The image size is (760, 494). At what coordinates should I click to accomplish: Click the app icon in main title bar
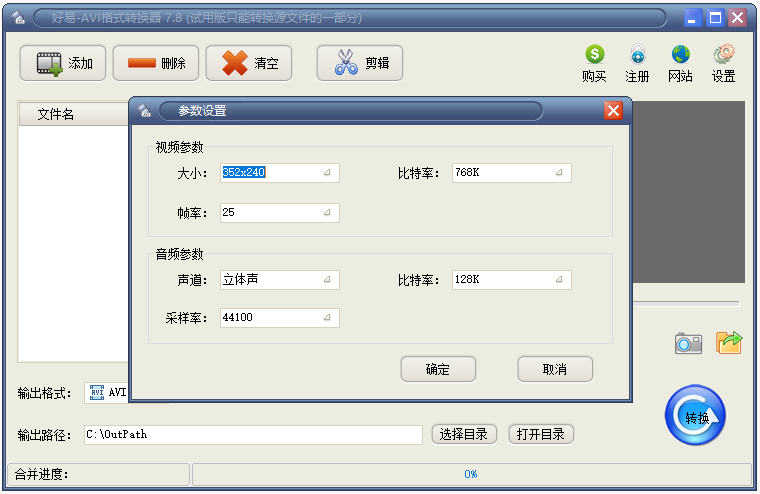pyautogui.click(x=18, y=18)
